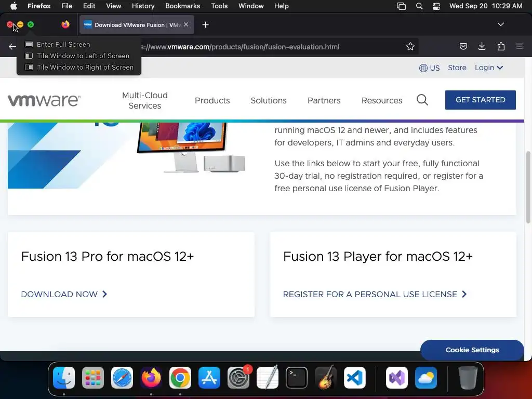Open the Tools menu

(x=219, y=6)
